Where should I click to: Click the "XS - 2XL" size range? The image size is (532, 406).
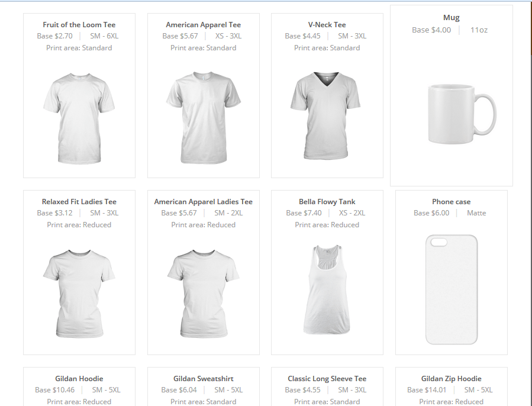[352, 213]
